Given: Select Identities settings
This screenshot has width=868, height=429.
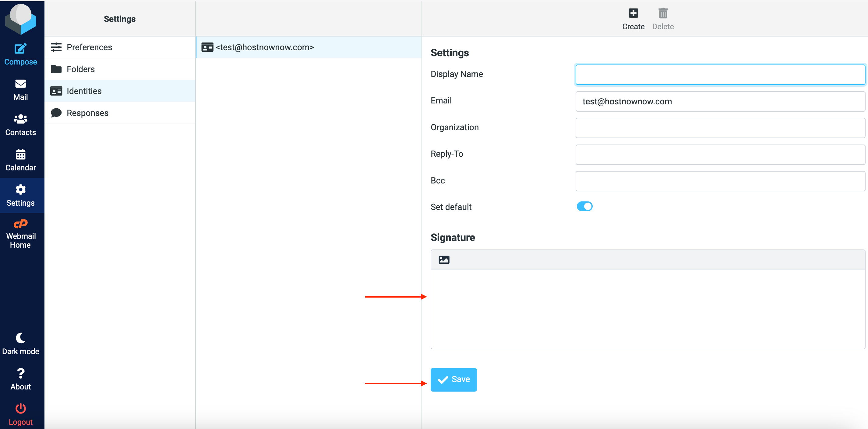Looking at the screenshot, I should pos(120,91).
